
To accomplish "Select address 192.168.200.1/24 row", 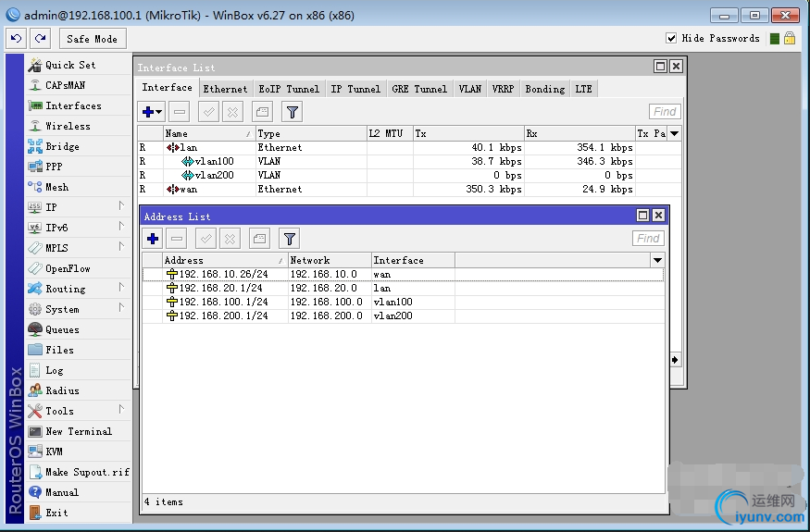I will 403,316.
